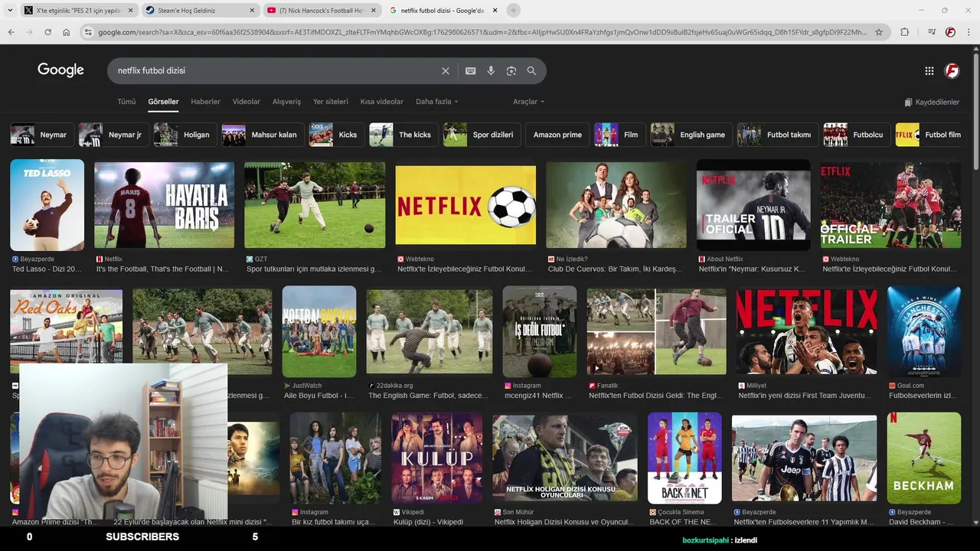
Task: Open Club De Cuervos result link
Action: 615,269
